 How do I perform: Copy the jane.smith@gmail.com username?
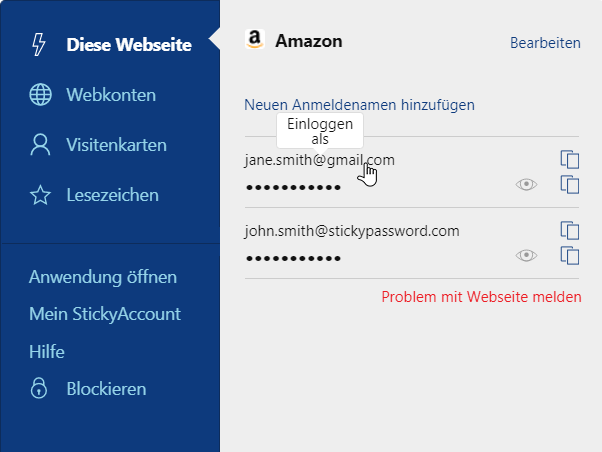pyautogui.click(x=570, y=159)
